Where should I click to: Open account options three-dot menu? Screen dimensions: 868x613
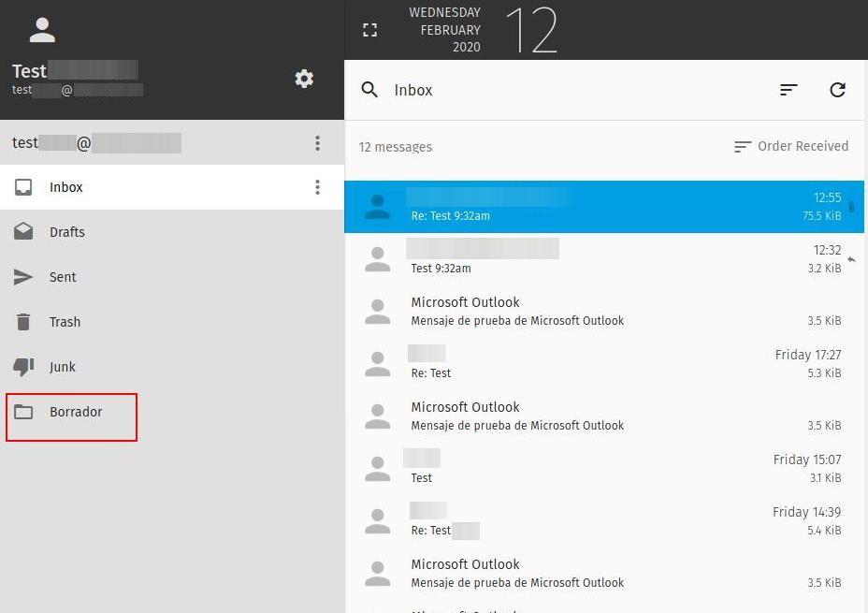(317, 143)
